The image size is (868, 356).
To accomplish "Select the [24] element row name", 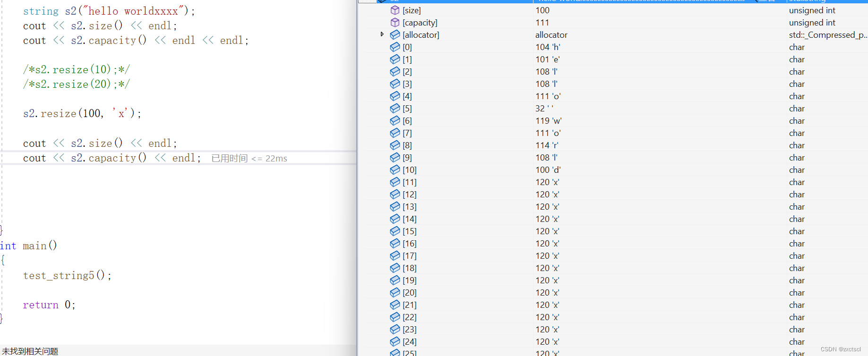I will tap(410, 342).
